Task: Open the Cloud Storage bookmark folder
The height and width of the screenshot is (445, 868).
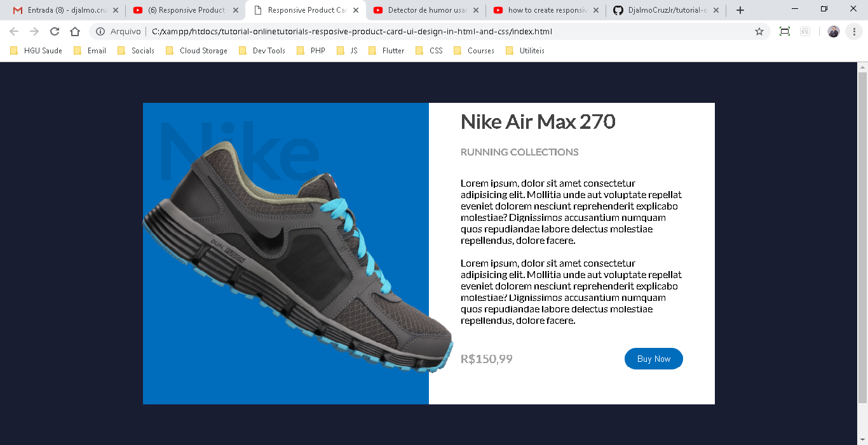Action: 196,51
